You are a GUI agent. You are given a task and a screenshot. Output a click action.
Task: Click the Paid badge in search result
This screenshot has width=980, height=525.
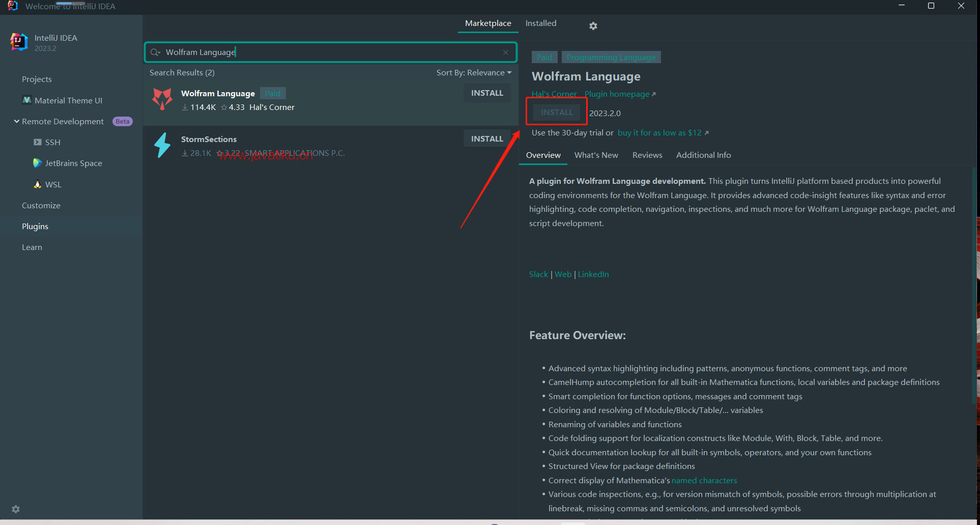click(x=273, y=94)
